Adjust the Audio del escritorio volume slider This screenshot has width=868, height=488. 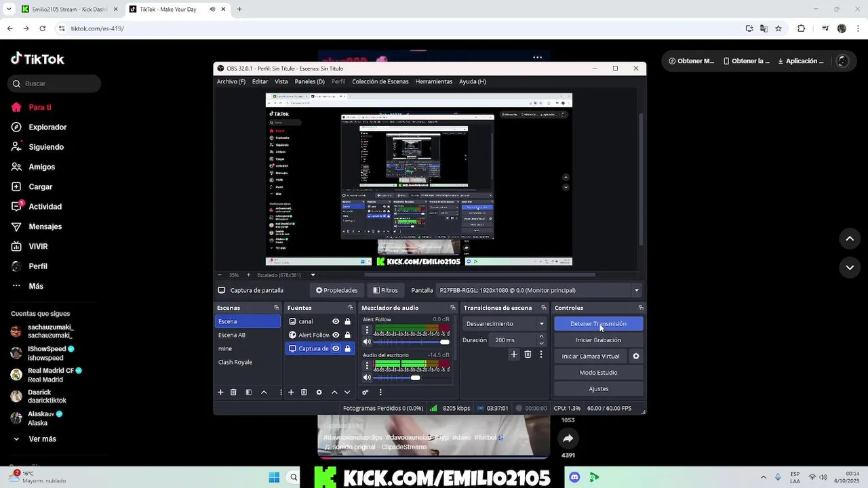412,378
